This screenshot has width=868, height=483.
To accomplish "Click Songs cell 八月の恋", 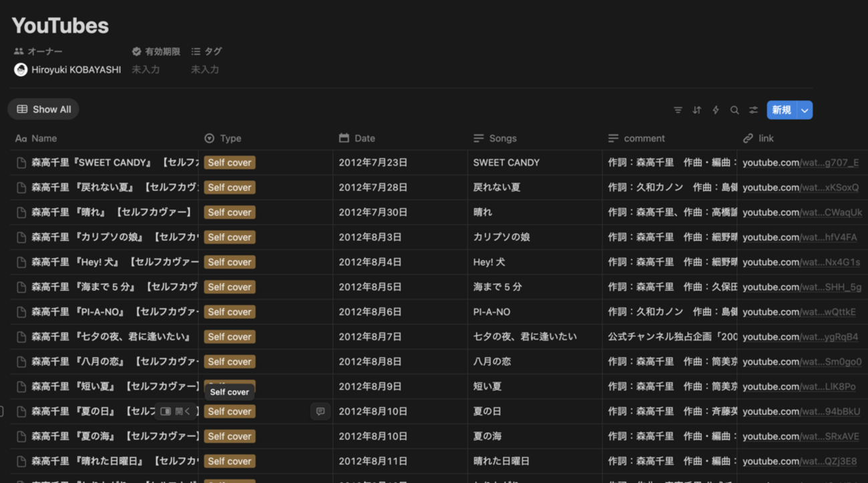I will pos(535,362).
